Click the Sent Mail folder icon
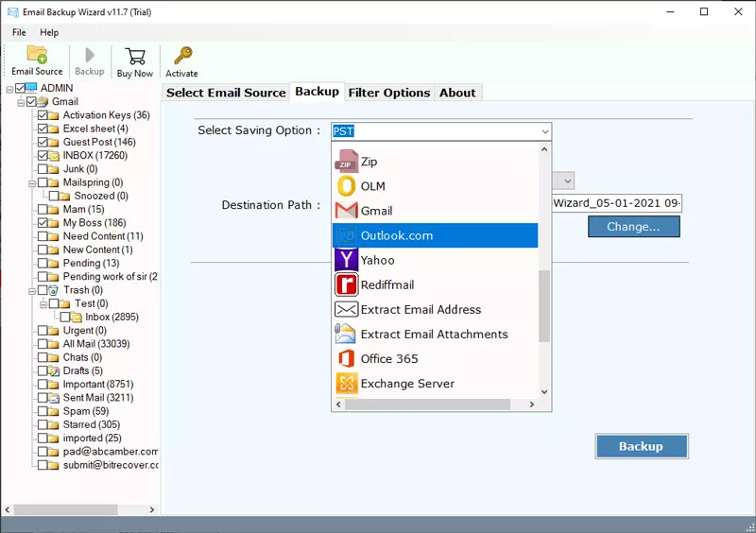 click(54, 398)
